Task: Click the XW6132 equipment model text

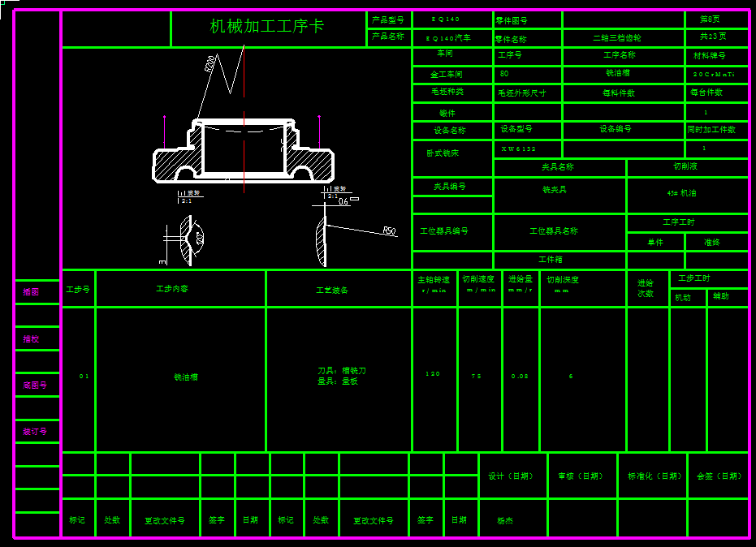Action: tap(518, 149)
